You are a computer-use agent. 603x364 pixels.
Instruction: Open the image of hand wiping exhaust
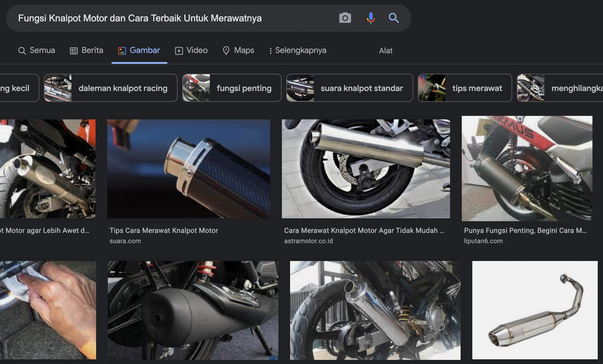[x=48, y=310]
